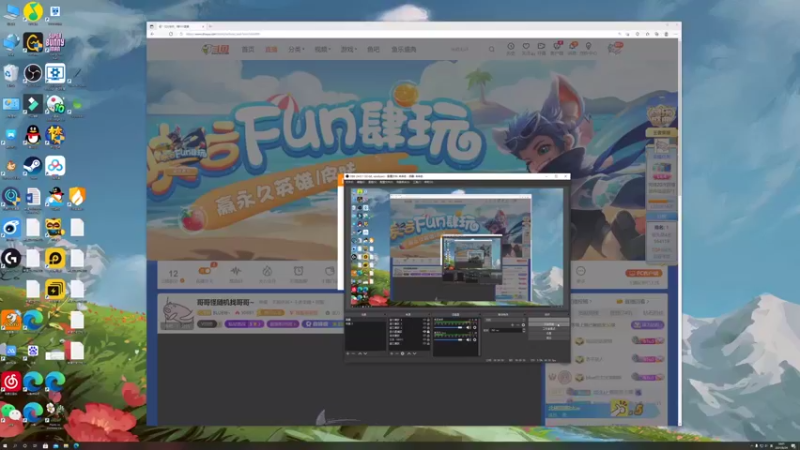Click the orange PC客户端 button
Image resolution: width=800 pixels, height=450 pixels.
click(643, 273)
